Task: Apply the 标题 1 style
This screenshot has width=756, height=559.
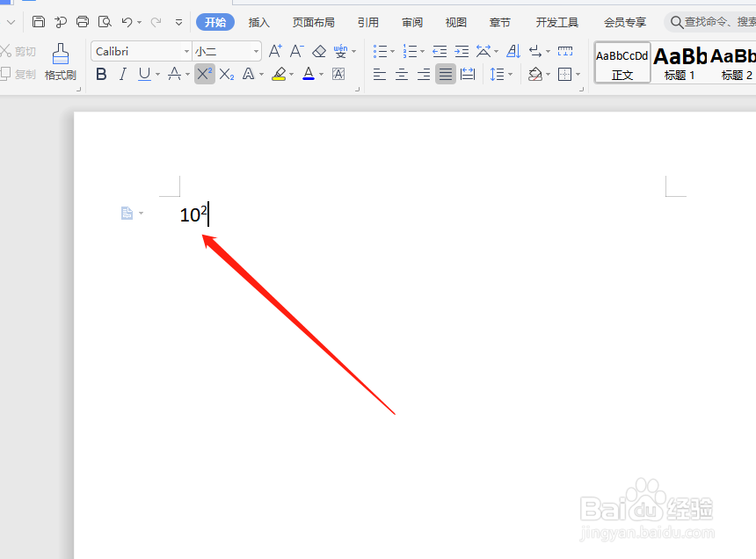Action: click(680, 62)
